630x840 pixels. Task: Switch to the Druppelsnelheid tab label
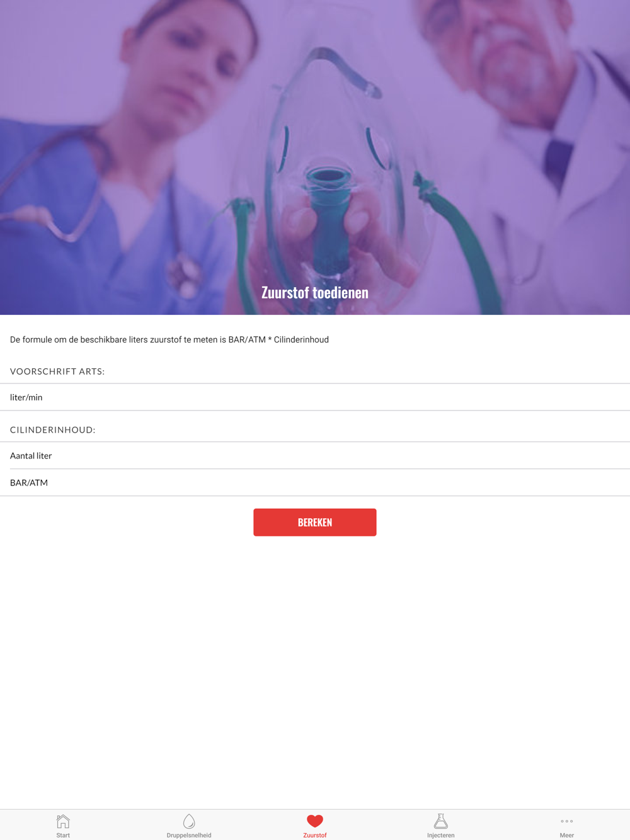click(x=189, y=835)
